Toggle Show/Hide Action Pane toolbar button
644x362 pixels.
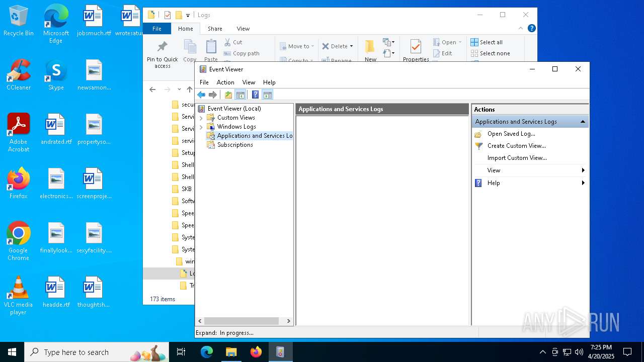(x=268, y=95)
